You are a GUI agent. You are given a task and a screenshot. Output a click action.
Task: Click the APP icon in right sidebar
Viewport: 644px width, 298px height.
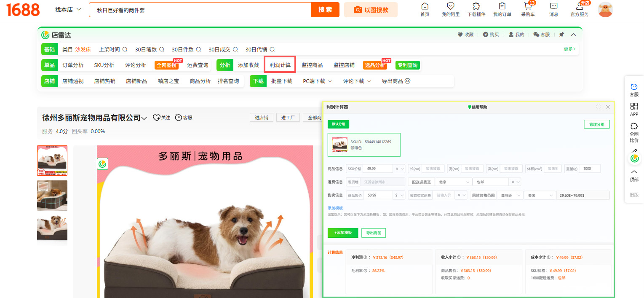(634, 109)
